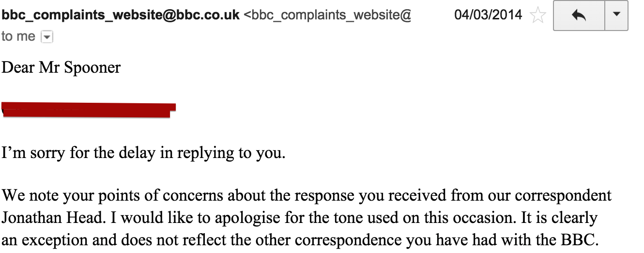
Task: Click the word "replying" in the apology line
Action: click(x=205, y=153)
